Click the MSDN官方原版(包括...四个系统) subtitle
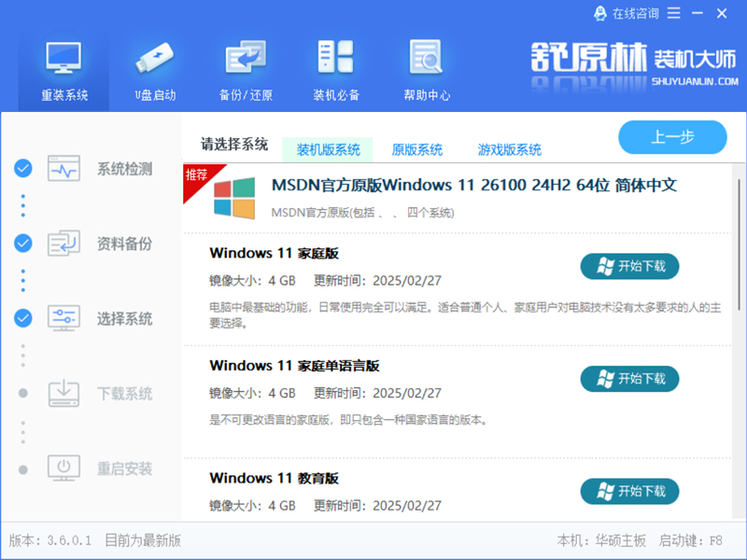The image size is (747, 560). (x=362, y=213)
